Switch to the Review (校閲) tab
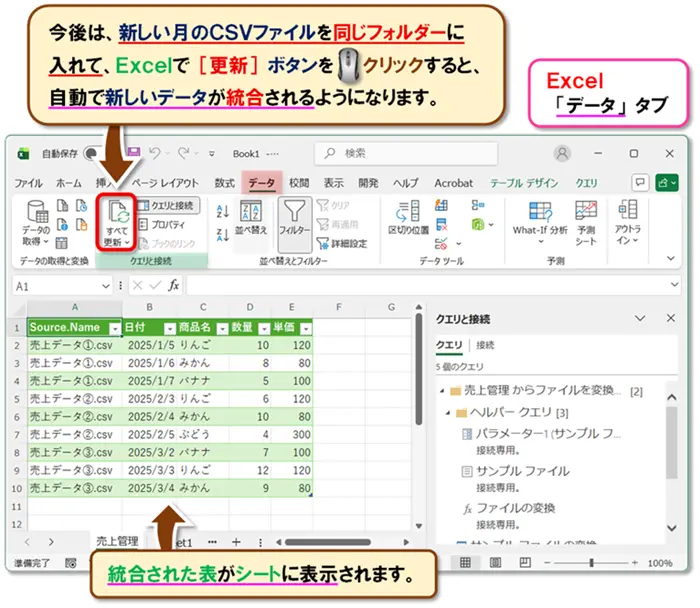700x608 pixels. [x=299, y=183]
